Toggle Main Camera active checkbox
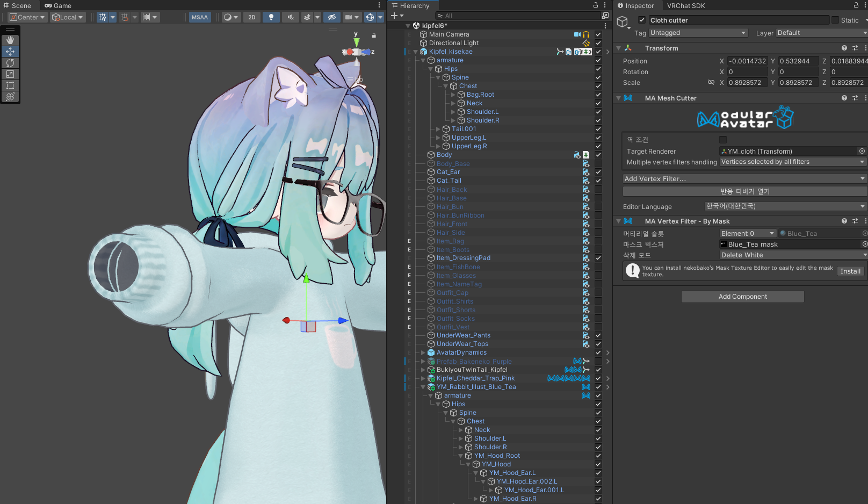The width and height of the screenshot is (868, 504). click(598, 34)
